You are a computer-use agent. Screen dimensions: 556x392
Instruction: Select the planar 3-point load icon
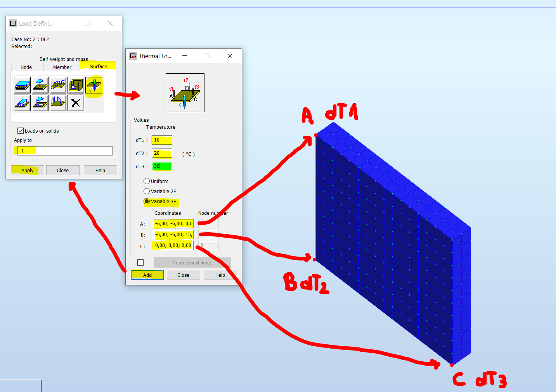[40, 85]
